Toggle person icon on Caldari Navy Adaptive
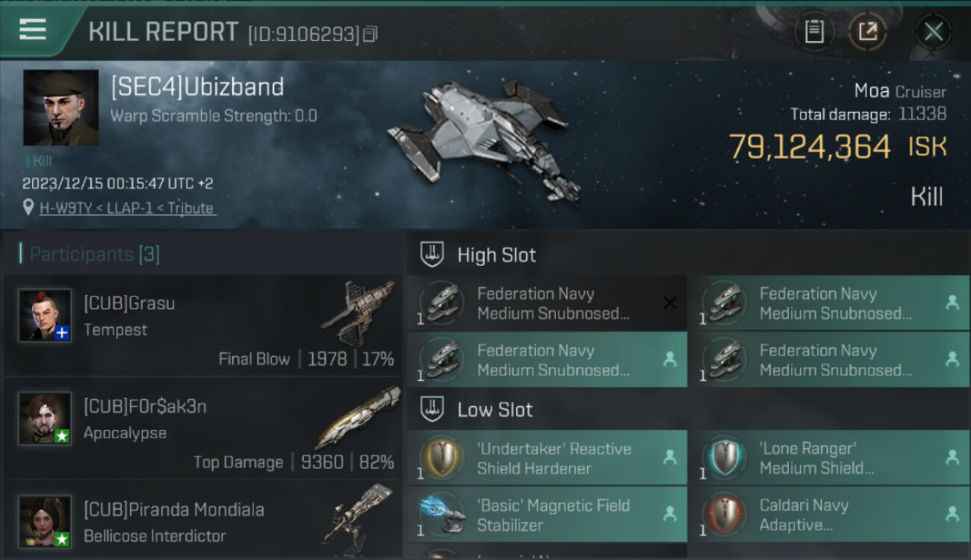 pyautogui.click(x=952, y=514)
